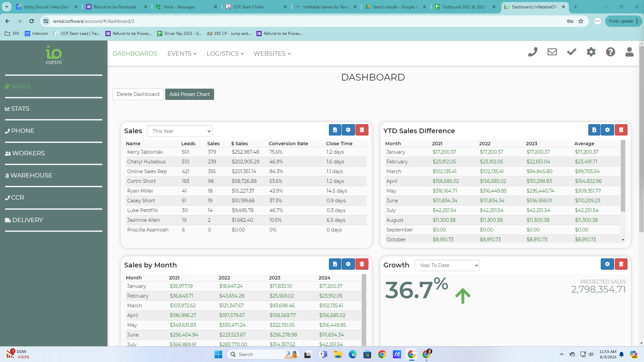Screen dimensions: 644x362
Task: Export the YTD Sales Difference chart
Action: (x=594, y=130)
